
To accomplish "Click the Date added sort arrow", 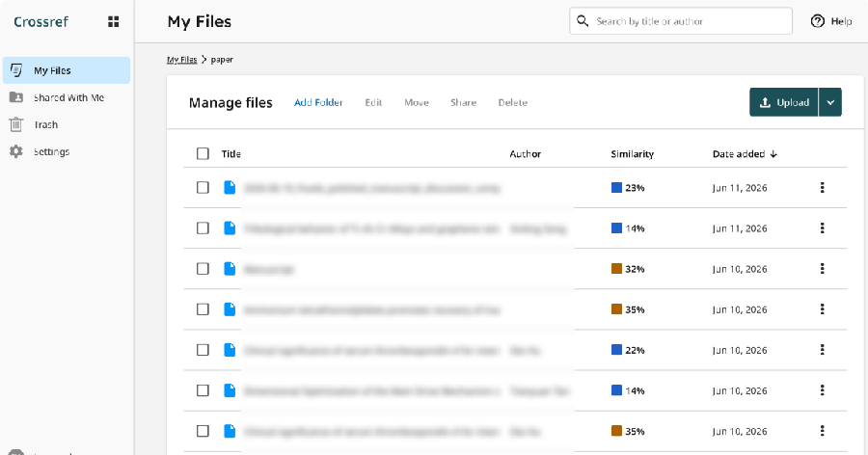I will pyautogui.click(x=773, y=154).
